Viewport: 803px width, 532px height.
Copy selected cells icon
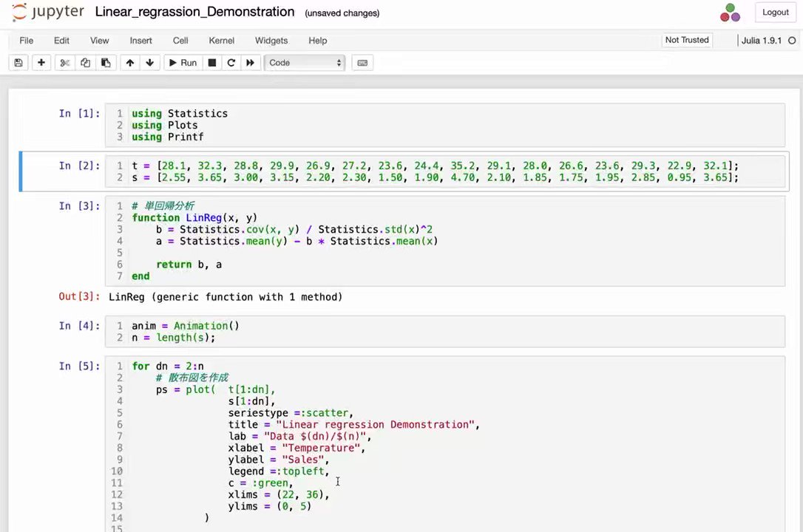click(x=85, y=62)
